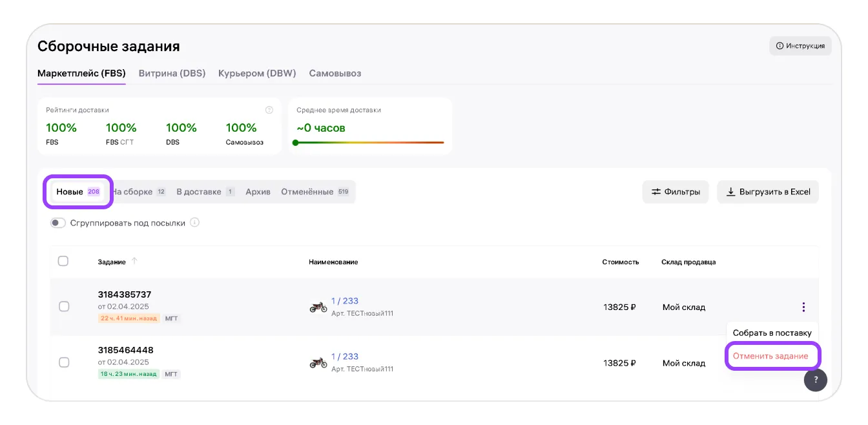Click motorcycle thumbnail for task 3184385737

point(318,307)
